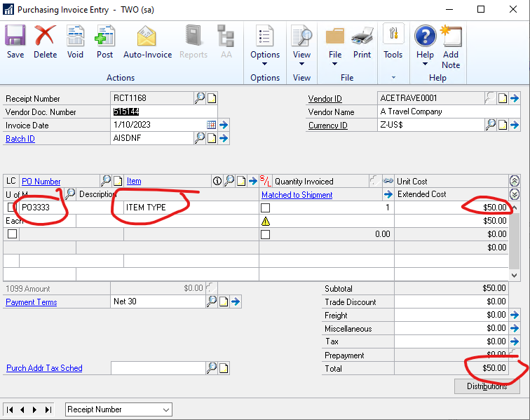The height and width of the screenshot is (420, 530).
Task: Open Item lookup magnifier
Action: pos(229,181)
